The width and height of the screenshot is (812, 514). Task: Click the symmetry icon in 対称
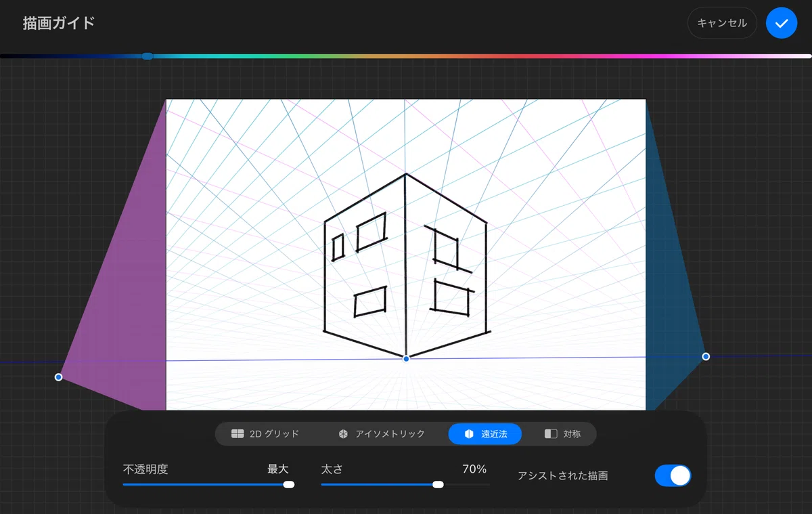pyautogui.click(x=551, y=433)
